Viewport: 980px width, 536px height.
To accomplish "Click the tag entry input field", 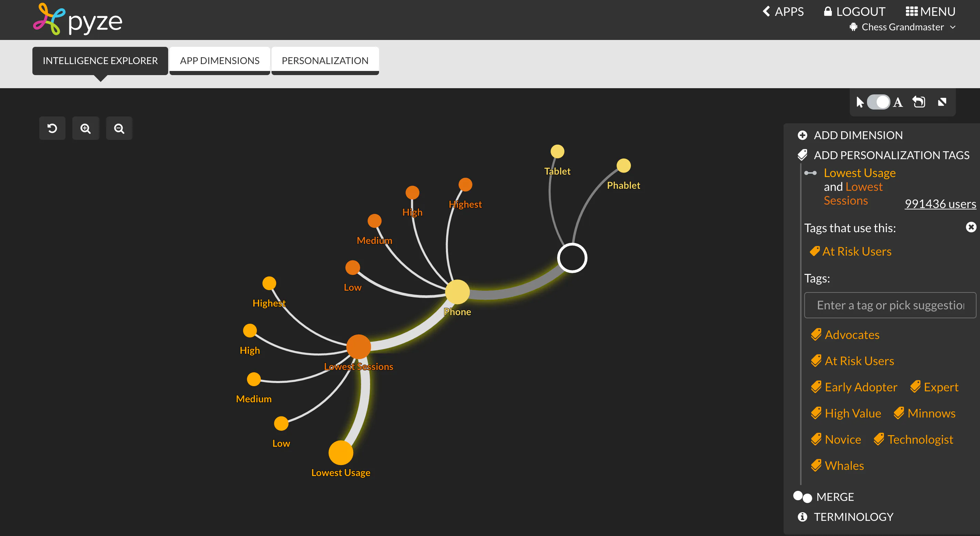I will point(890,305).
